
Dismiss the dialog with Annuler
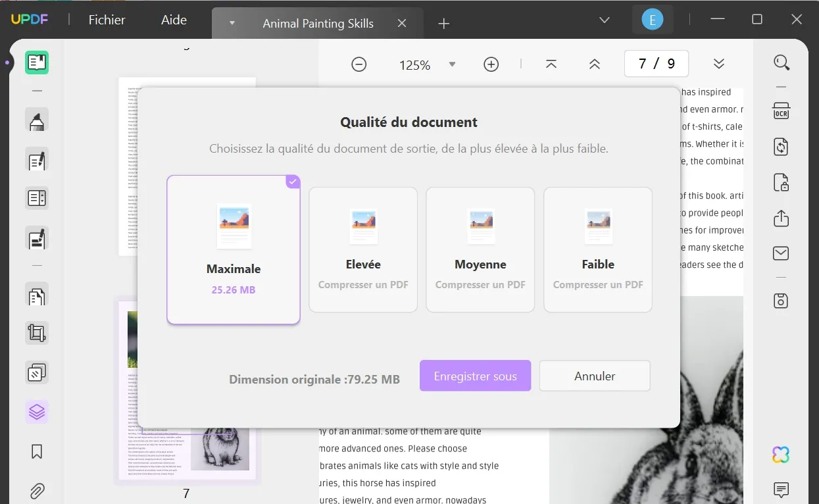[x=594, y=375]
